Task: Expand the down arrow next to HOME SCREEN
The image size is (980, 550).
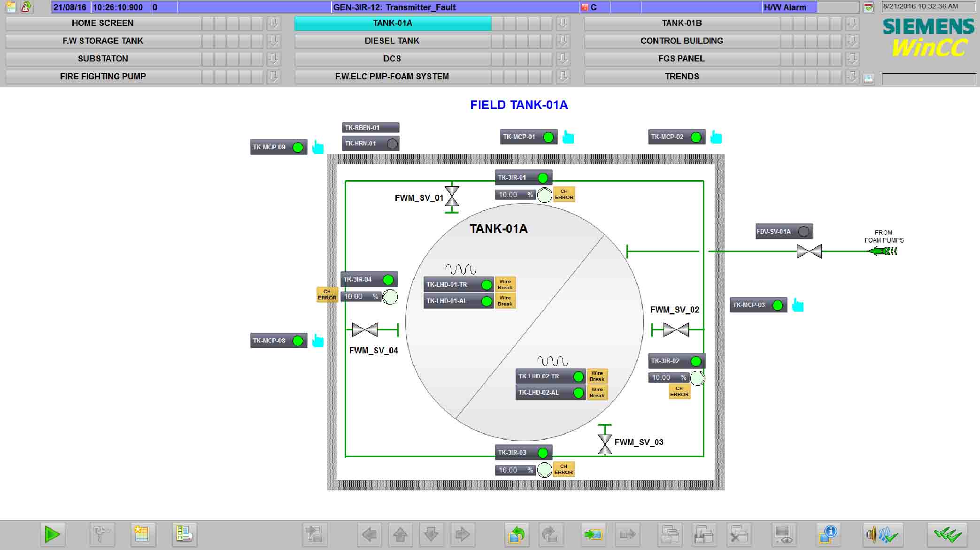Action: 273,23
